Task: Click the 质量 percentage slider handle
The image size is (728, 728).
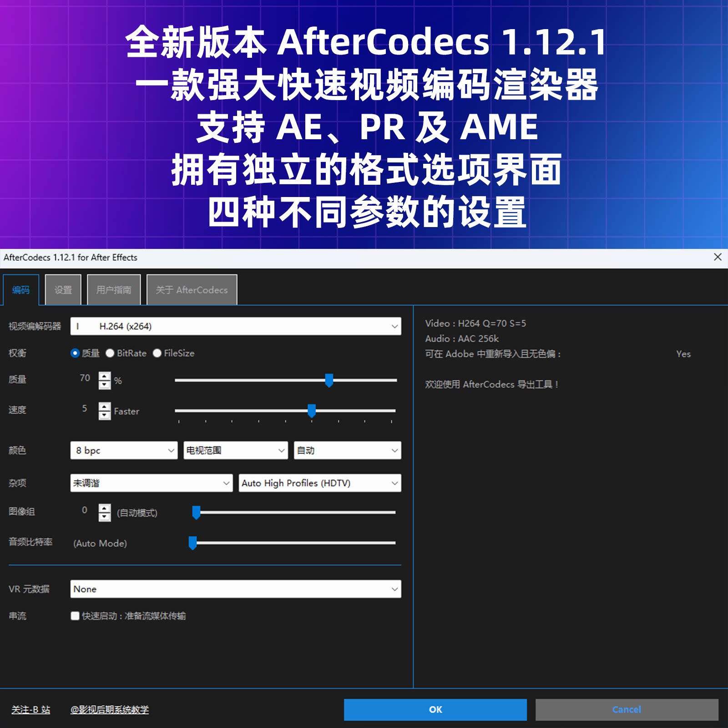Action: pos(329,380)
